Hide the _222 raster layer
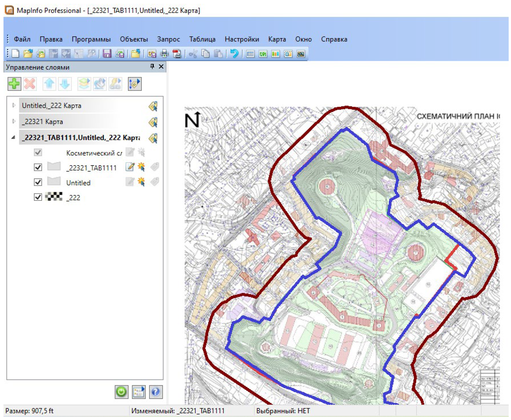 (x=38, y=197)
